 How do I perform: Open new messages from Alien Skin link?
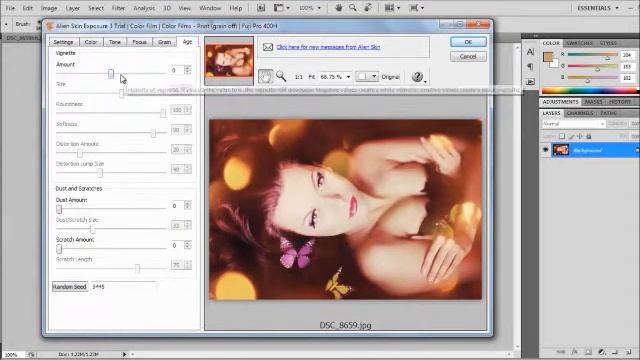(328, 47)
